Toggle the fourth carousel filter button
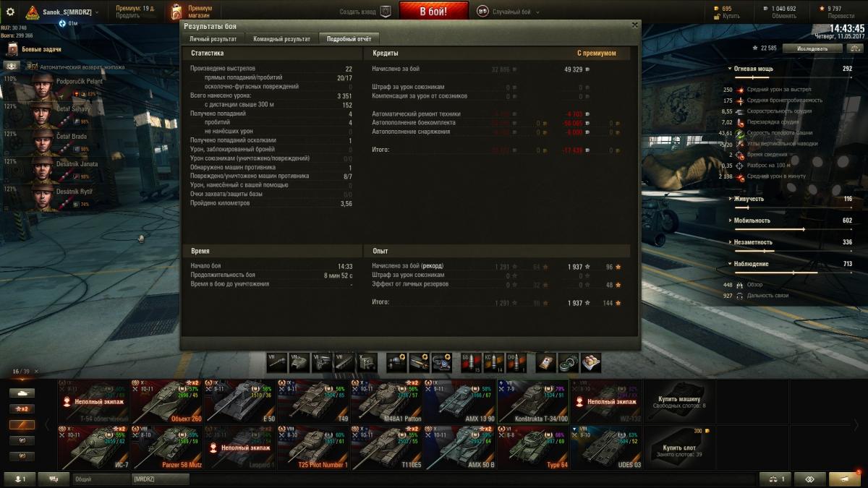The image size is (868, 488). click(21, 440)
